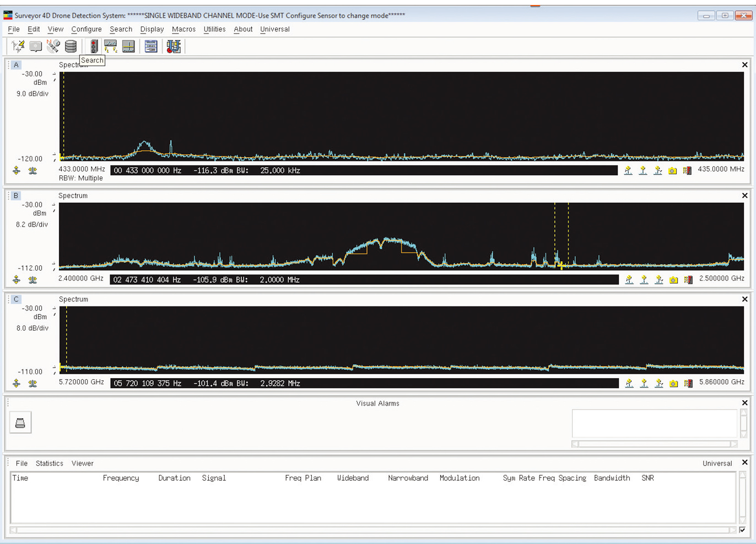Viewport: 756px width, 544px height.
Task: Open the database cylinder toolbar icon
Action: (71, 46)
